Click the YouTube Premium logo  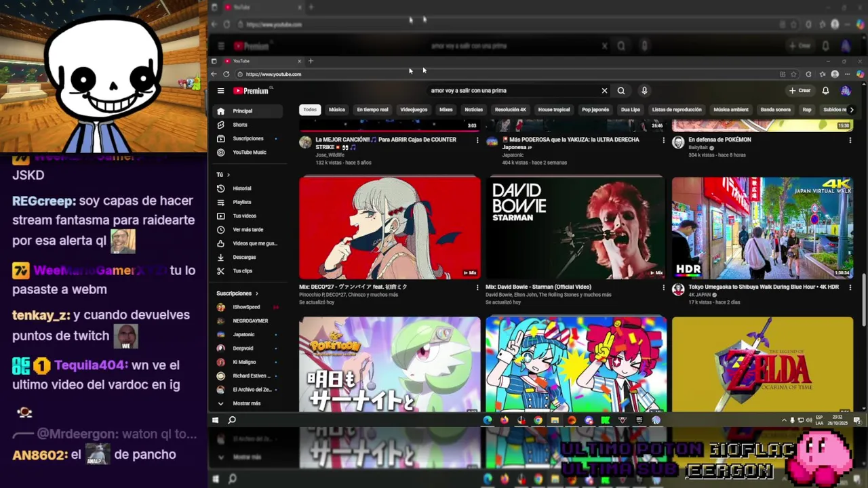pyautogui.click(x=252, y=91)
